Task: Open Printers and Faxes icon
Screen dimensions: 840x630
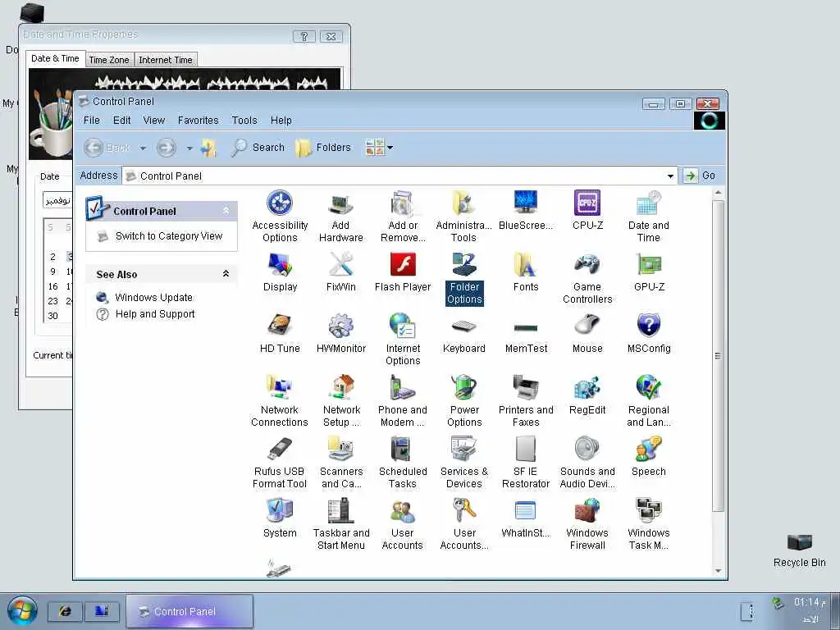Action: pos(526,400)
